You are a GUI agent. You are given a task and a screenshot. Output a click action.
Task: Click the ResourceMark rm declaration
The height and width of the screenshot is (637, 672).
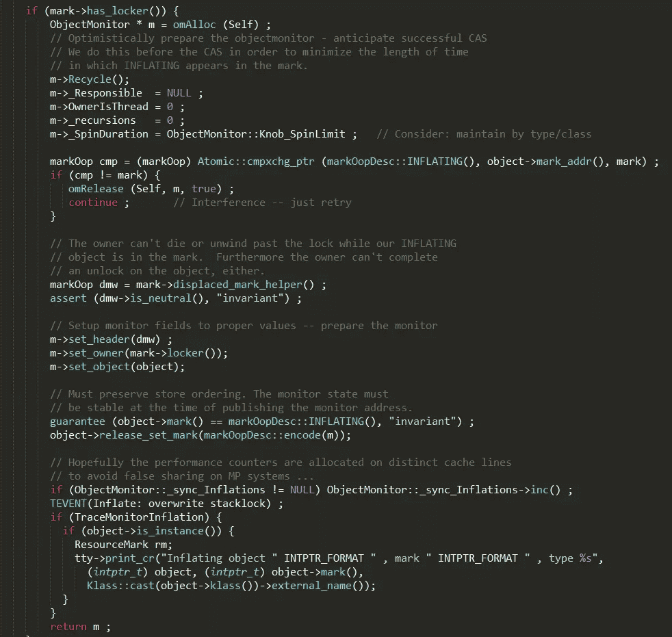pos(123,545)
